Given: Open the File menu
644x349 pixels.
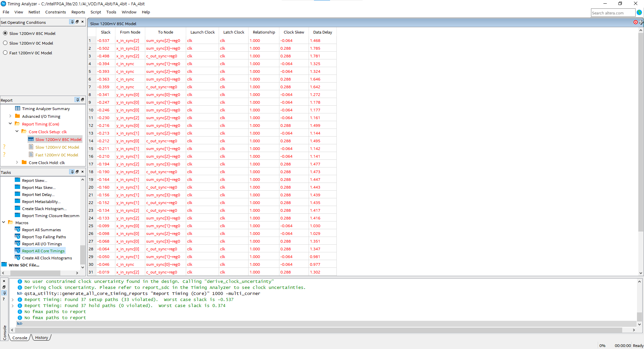Looking at the screenshot, I should 6,12.
